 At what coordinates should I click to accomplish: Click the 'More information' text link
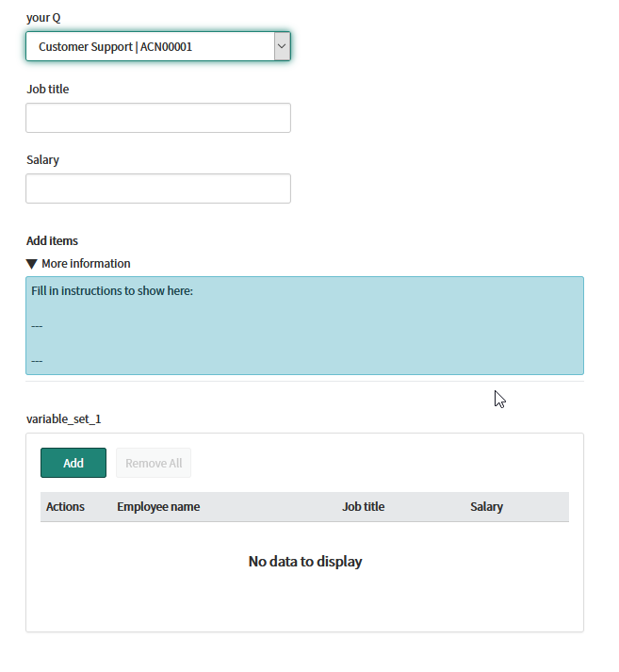(x=86, y=264)
